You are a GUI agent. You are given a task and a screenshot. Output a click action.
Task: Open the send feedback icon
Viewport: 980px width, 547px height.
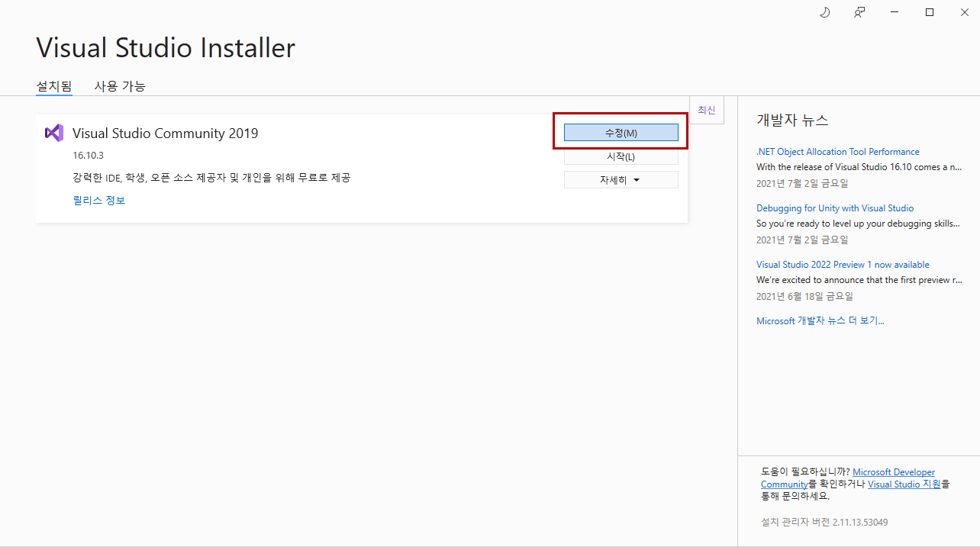pyautogui.click(x=860, y=12)
